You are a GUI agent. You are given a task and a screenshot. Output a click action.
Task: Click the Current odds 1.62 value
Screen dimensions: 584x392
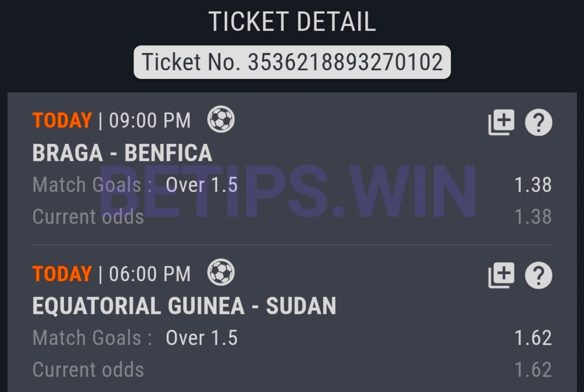pyautogui.click(x=533, y=369)
